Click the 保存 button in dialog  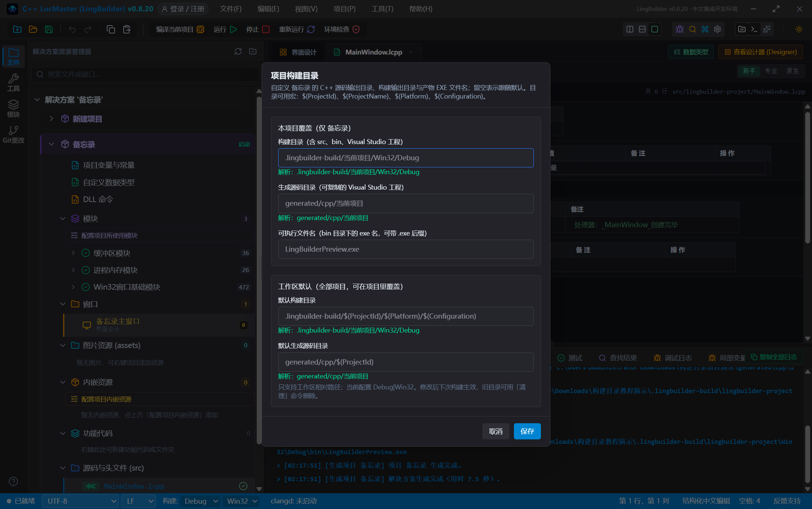tap(527, 431)
